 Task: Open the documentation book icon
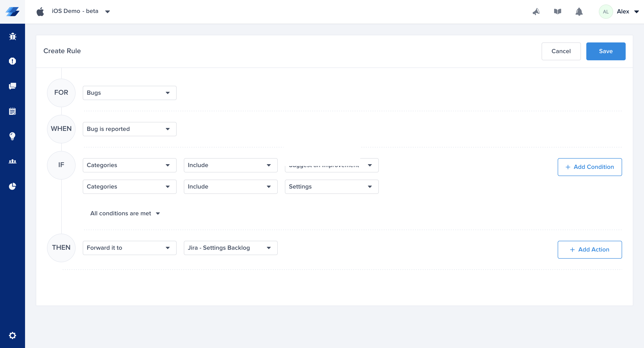tap(557, 11)
